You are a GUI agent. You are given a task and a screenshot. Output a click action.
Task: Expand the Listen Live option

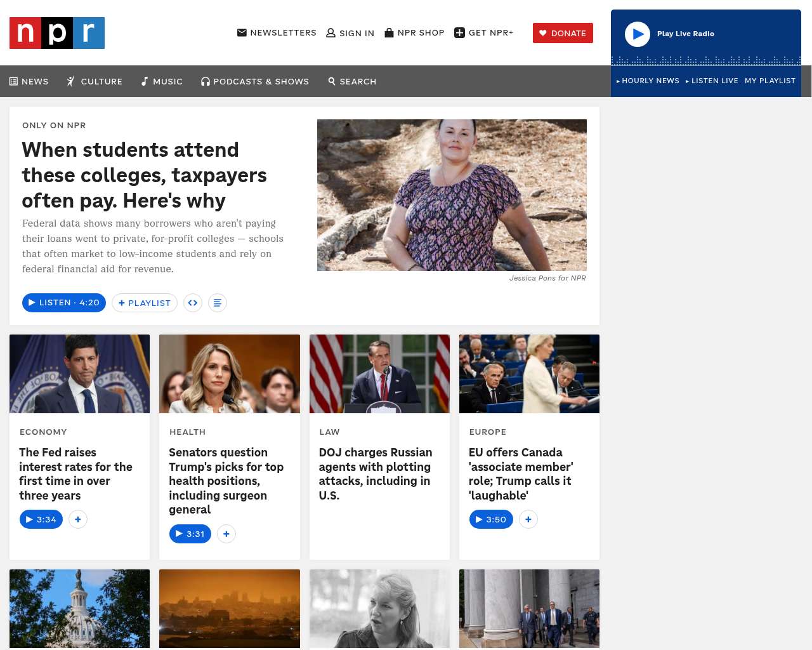click(x=712, y=81)
